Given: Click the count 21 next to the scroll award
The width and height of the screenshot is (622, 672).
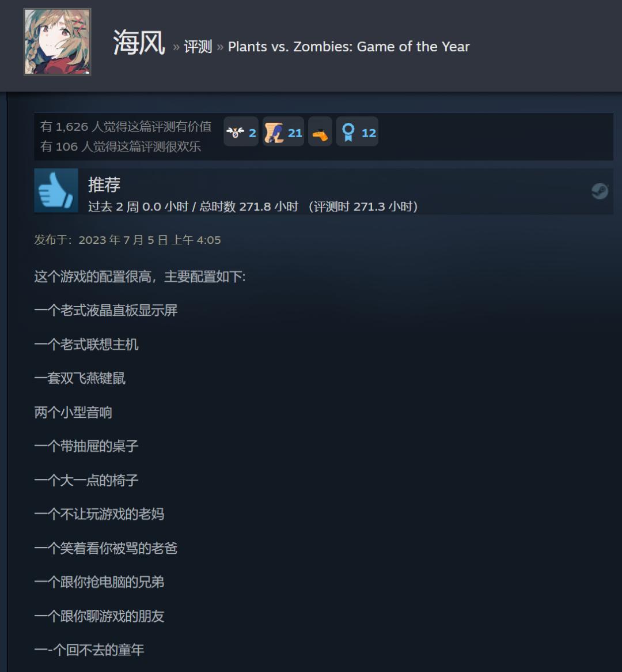Looking at the screenshot, I should tap(295, 133).
